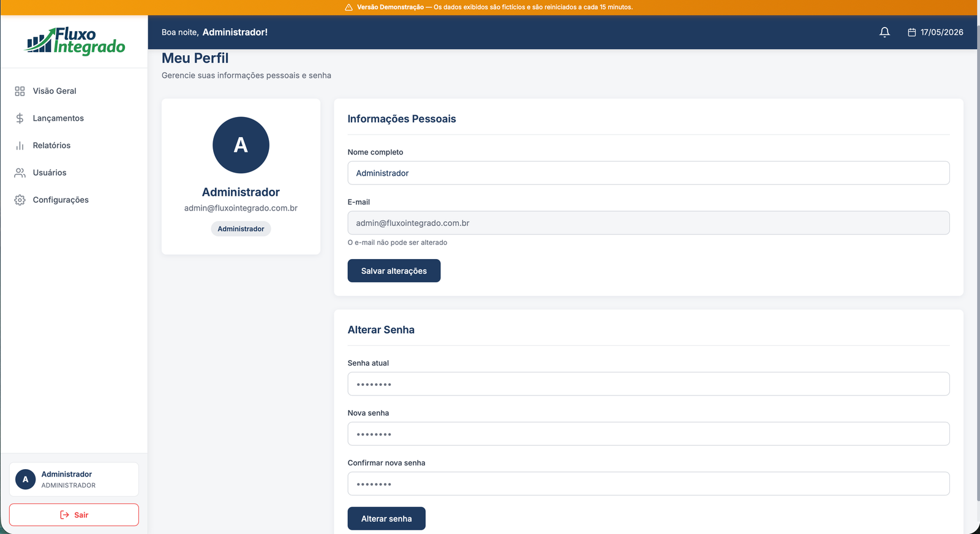Click the warning triangle in demo banner
The image size is (980, 534).
tap(349, 7)
